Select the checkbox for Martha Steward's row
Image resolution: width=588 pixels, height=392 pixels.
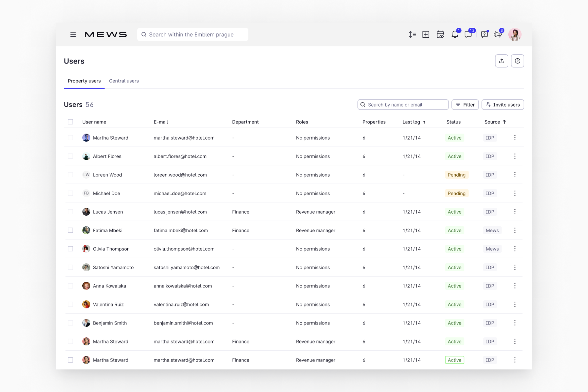pos(70,138)
